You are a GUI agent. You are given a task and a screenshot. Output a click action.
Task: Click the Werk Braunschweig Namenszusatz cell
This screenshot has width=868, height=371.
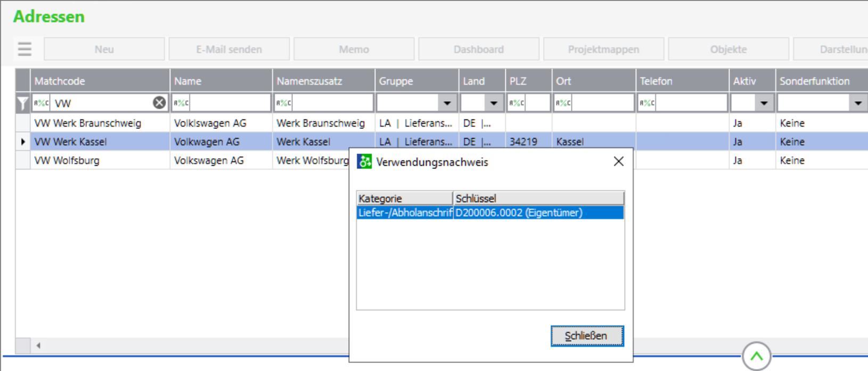[324, 123]
